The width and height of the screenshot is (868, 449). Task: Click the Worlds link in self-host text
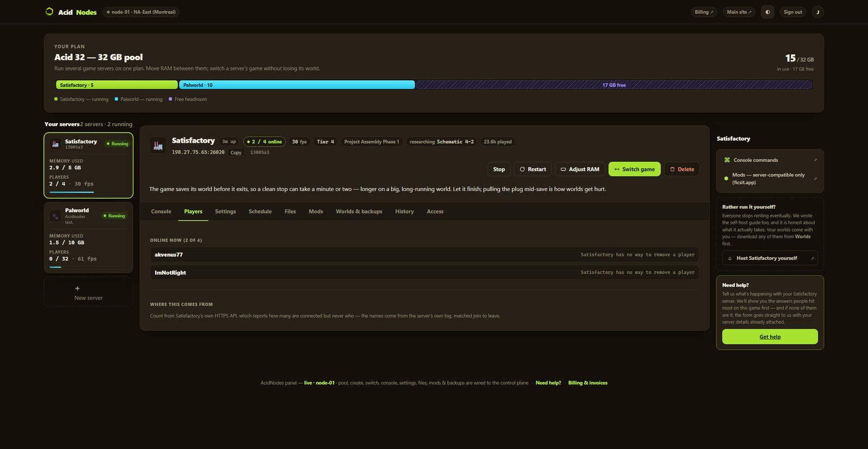[x=802, y=237]
